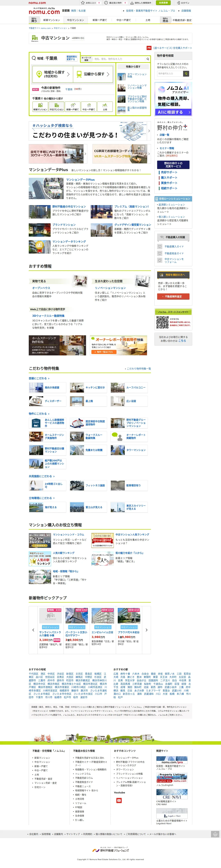
Task: Select the 中古マンション type icon
Action: pyautogui.click(x=56, y=107)
